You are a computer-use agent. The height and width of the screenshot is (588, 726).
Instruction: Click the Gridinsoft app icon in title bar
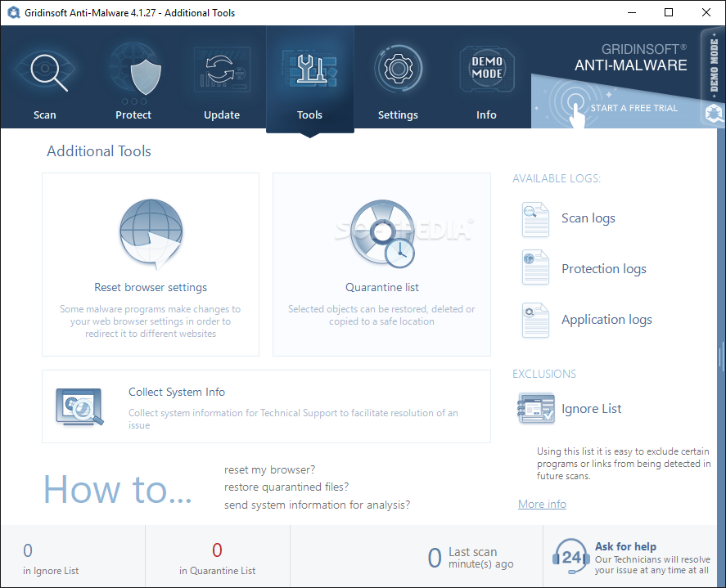13,12
